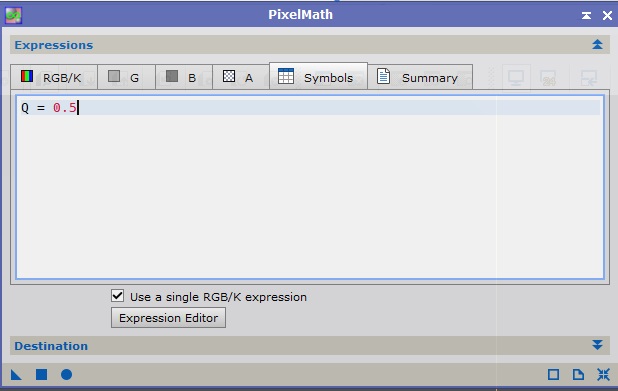618x391 pixels.
Task: Switch to the RGB/K tab
Action: [x=54, y=77]
